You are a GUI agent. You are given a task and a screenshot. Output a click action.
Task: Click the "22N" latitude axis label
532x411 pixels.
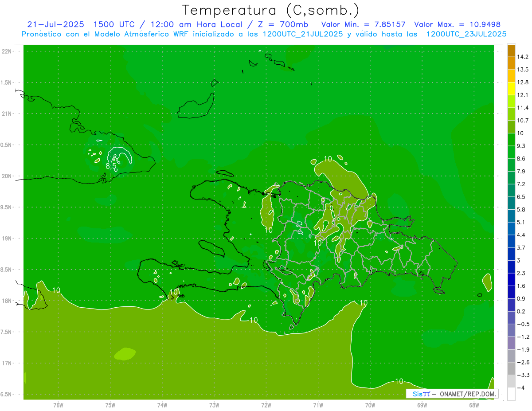7,51
